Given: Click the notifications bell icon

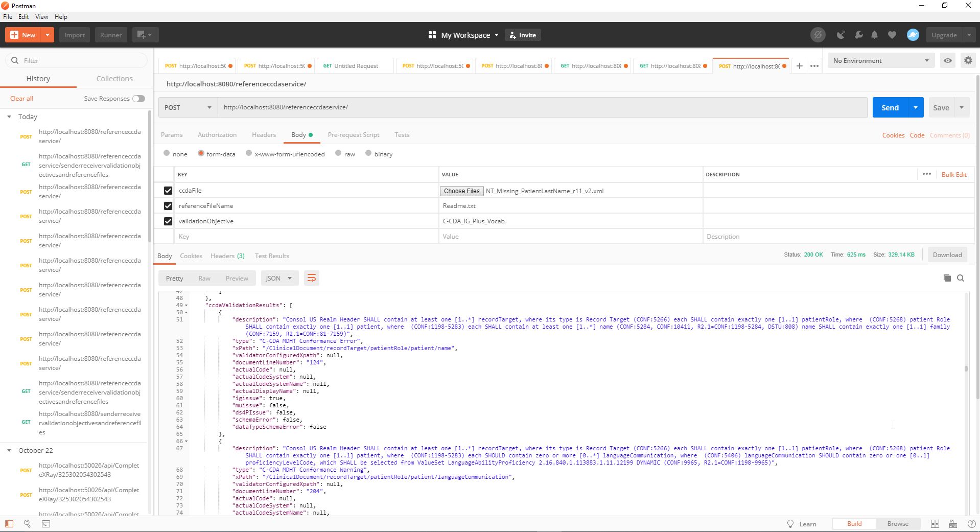Looking at the screenshot, I should click(875, 35).
